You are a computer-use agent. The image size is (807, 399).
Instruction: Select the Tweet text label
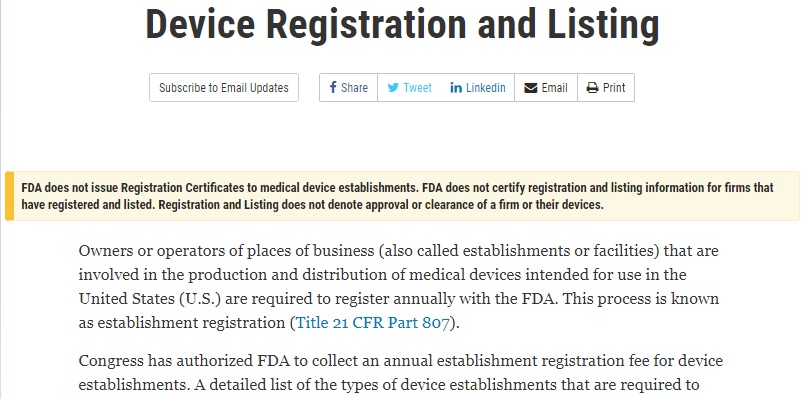[417, 88]
